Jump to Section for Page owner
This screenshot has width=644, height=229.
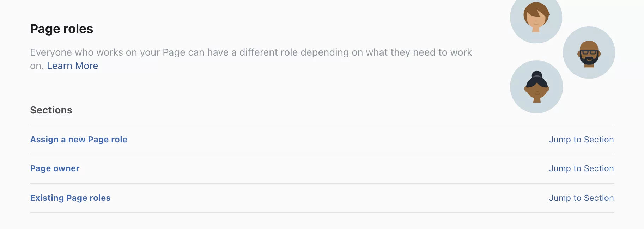(x=581, y=168)
